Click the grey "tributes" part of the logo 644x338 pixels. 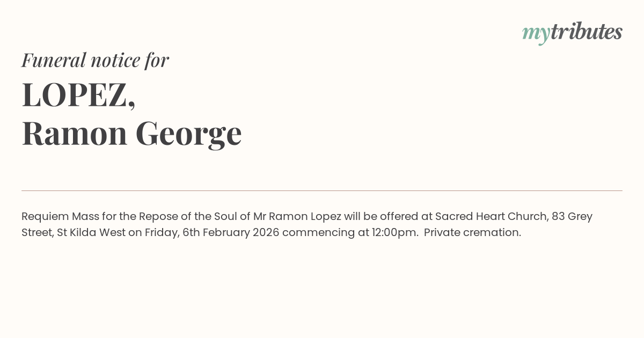pos(586,32)
